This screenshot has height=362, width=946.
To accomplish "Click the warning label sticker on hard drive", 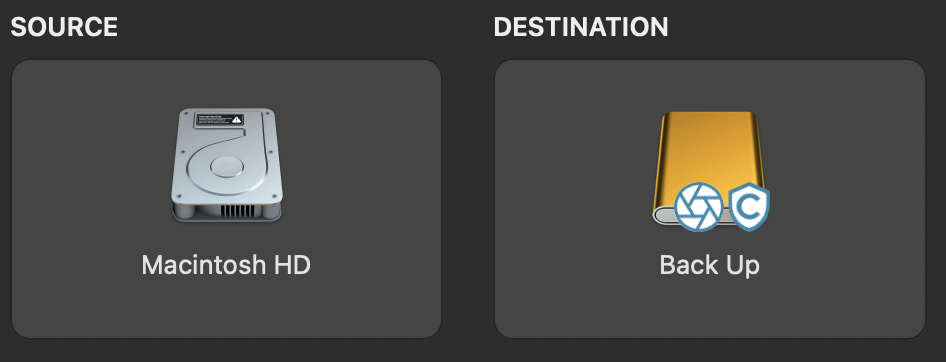I will [219, 119].
